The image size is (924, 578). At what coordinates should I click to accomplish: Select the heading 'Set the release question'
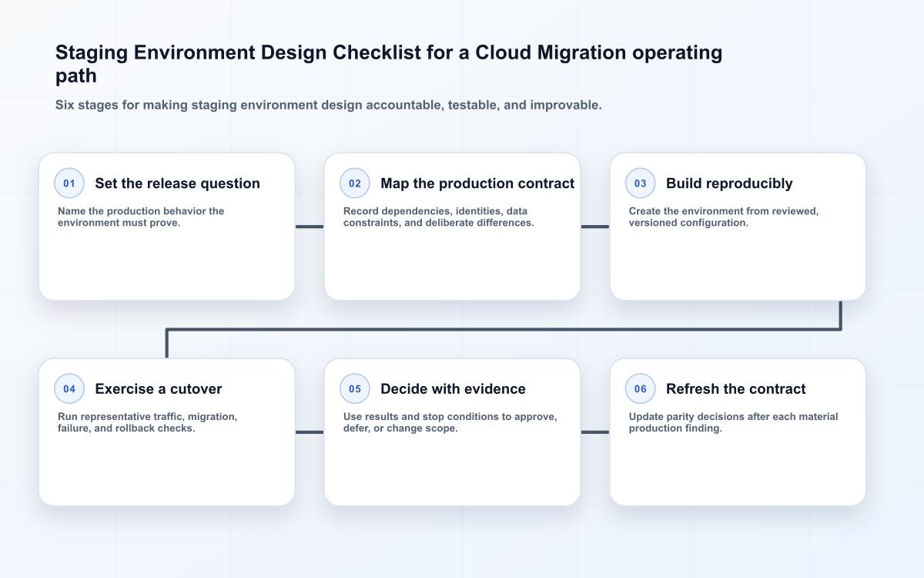(177, 183)
